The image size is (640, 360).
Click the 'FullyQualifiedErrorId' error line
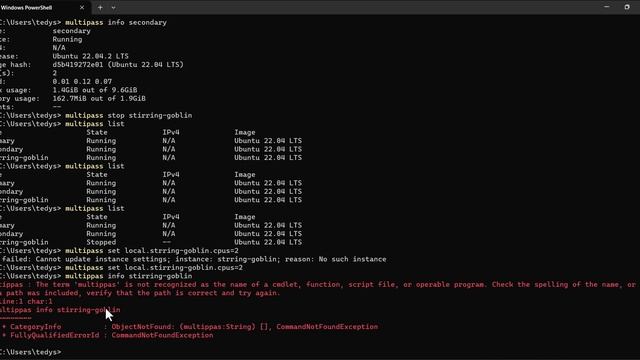107,336
